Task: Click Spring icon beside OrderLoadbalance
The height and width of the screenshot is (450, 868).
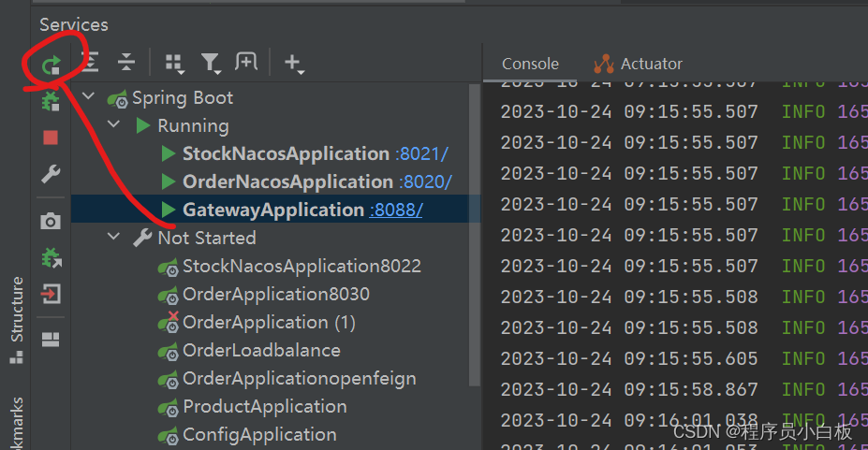Action: pos(169,352)
